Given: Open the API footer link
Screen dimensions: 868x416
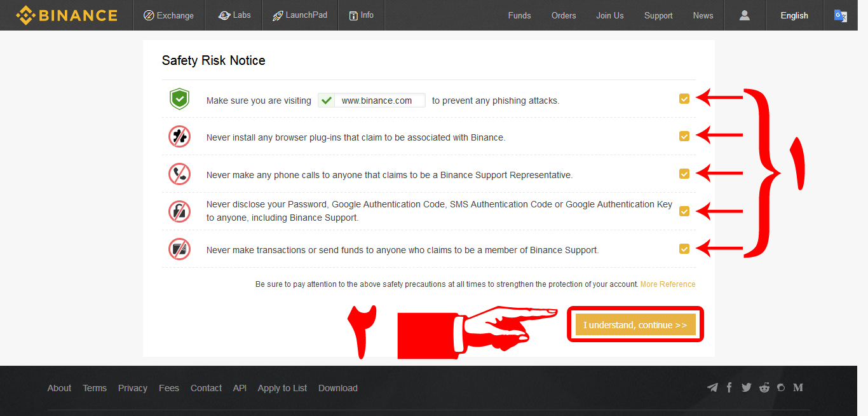Looking at the screenshot, I should pyautogui.click(x=240, y=388).
